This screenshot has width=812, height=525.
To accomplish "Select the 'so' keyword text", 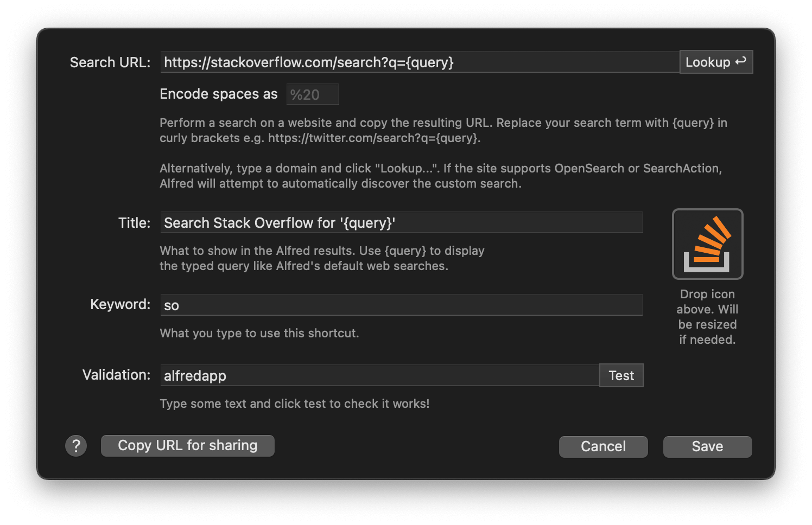I will (x=172, y=305).
